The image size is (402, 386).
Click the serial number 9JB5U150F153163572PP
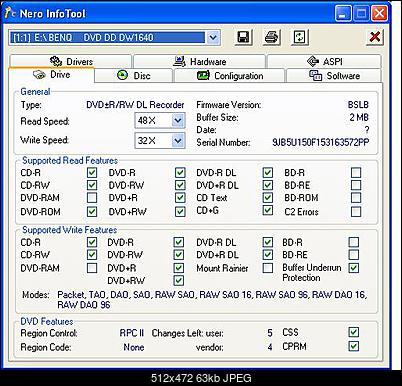(x=321, y=142)
